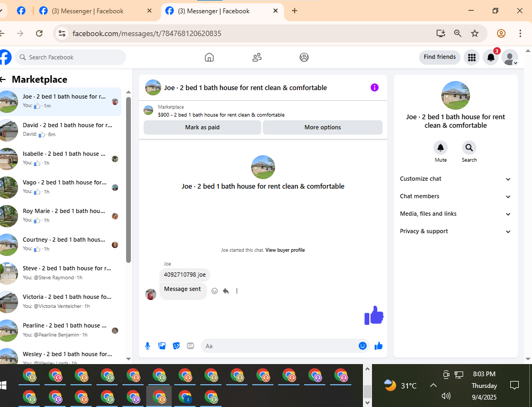Open the 31°C weather widget on taskbar
This screenshot has height=407, width=532.
pyautogui.click(x=401, y=385)
